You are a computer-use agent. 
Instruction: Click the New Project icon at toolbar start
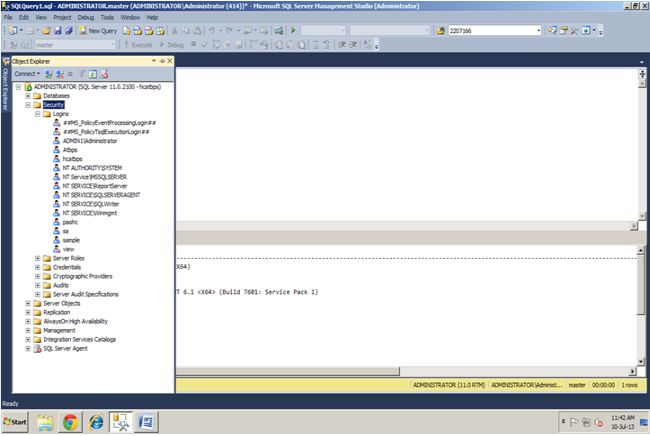pyautogui.click(x=13, y=31)
